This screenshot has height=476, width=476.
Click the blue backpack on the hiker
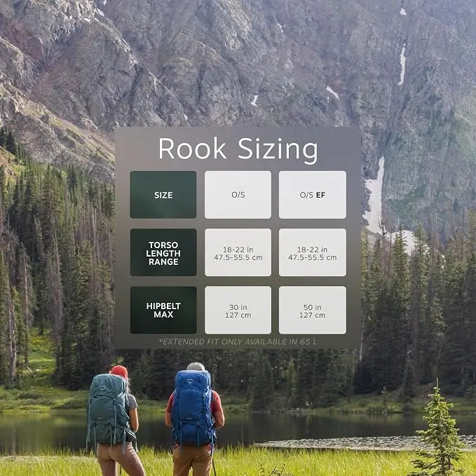tap(193, 408)
